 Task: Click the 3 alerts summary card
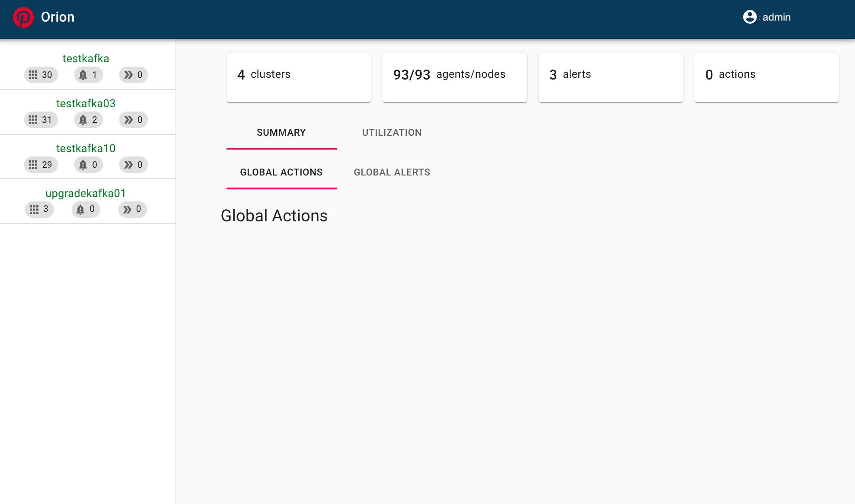[611, 77]
